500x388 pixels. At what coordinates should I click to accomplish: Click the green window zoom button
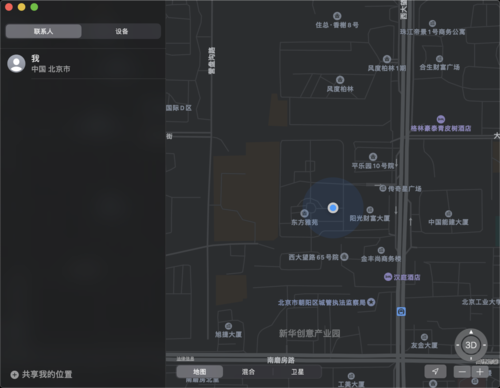tap(34, 7)
